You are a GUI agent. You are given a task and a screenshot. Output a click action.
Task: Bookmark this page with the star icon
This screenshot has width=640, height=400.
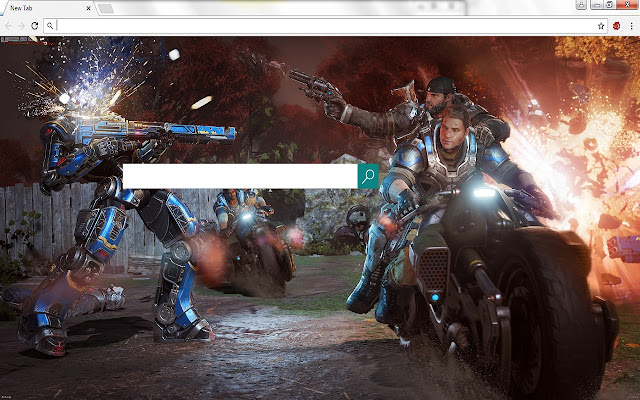click(x=601, y=26)
